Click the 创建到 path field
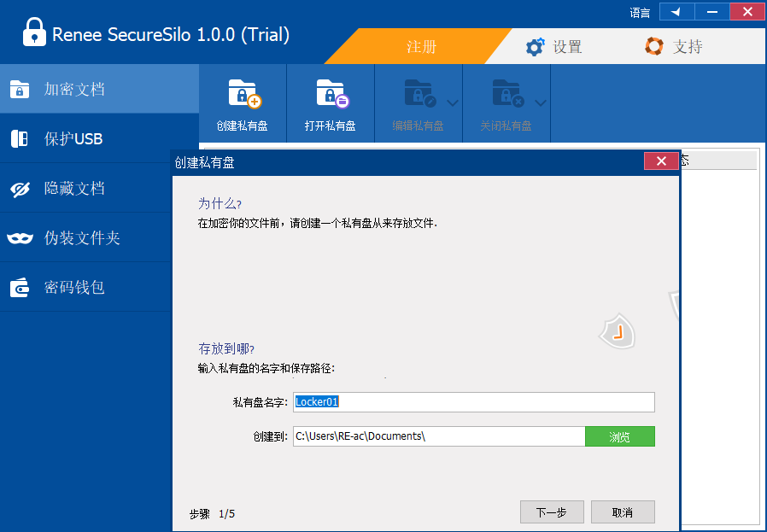The height and width of the screenshot is (532, 767). (x=439, y=436)
